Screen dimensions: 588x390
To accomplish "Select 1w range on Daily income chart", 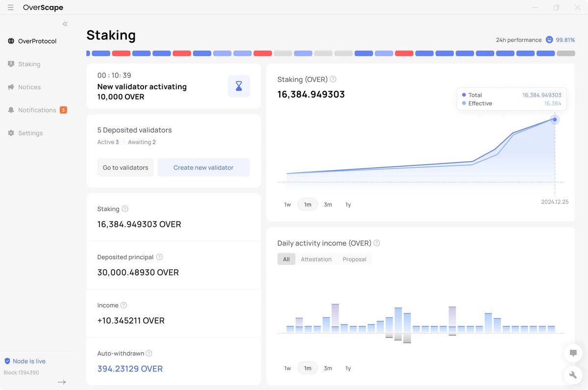I will tap(288, 368).
